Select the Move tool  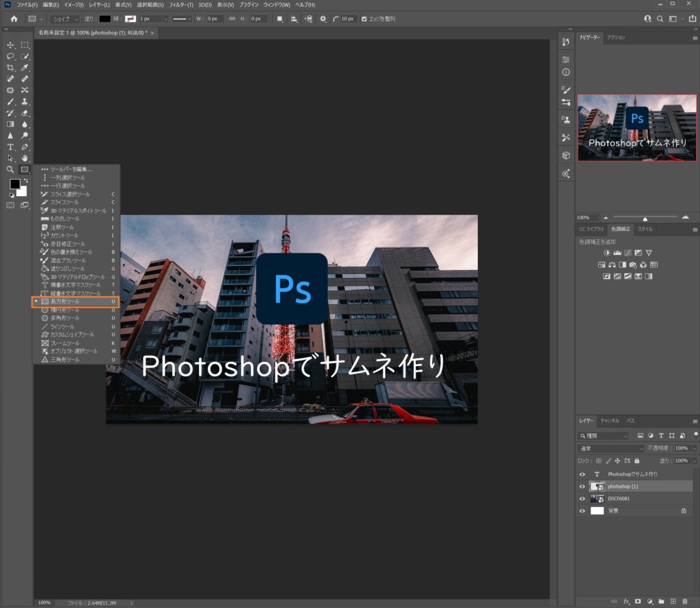tap(10, 45)
